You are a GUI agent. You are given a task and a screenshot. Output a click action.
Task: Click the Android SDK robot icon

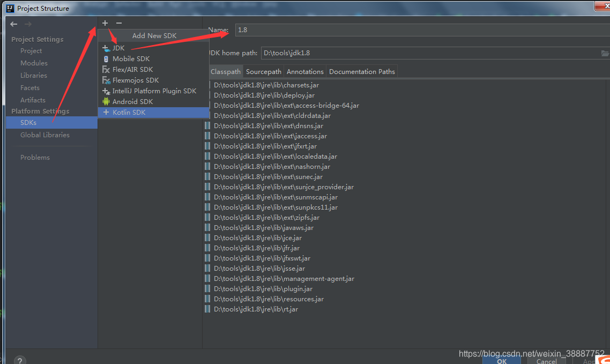coord(106,101)
